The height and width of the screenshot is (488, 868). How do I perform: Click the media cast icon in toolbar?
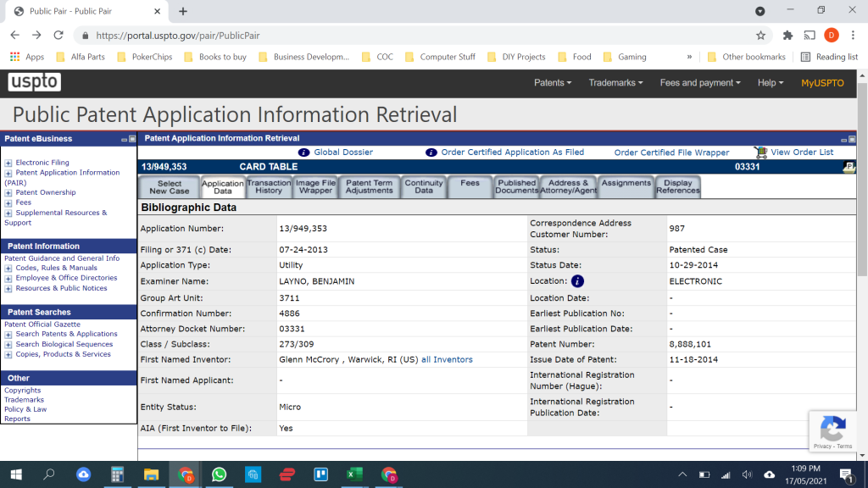(x=810, y=36)
